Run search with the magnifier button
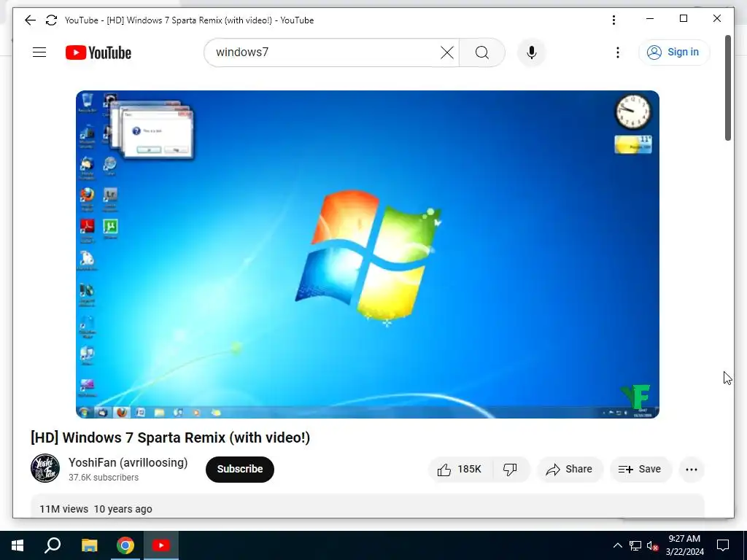 tap(481, 52)
